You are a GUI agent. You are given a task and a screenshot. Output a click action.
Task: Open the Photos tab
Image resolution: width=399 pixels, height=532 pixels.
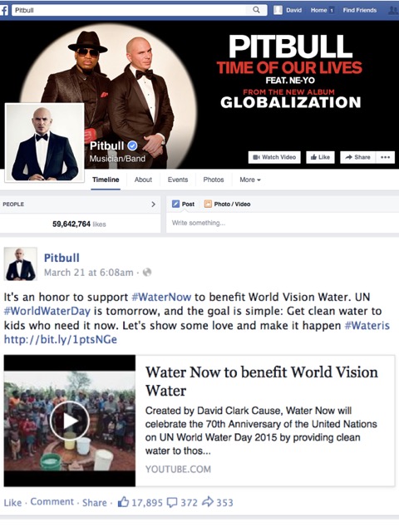click(x=214, y=180)
